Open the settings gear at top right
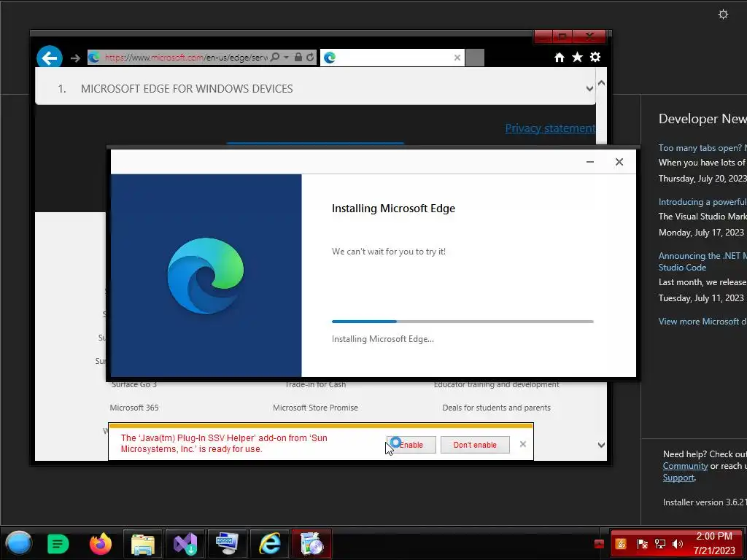747x560 pixels. (723, 15)
